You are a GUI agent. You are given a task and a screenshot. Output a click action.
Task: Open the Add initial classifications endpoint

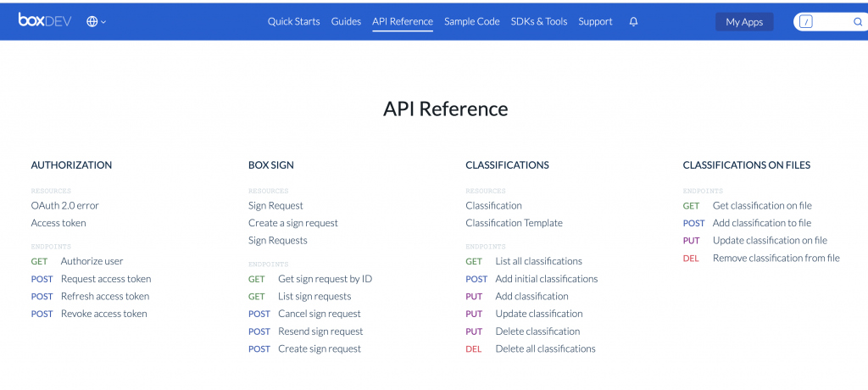pyautogui.click(x=547, y=279)
